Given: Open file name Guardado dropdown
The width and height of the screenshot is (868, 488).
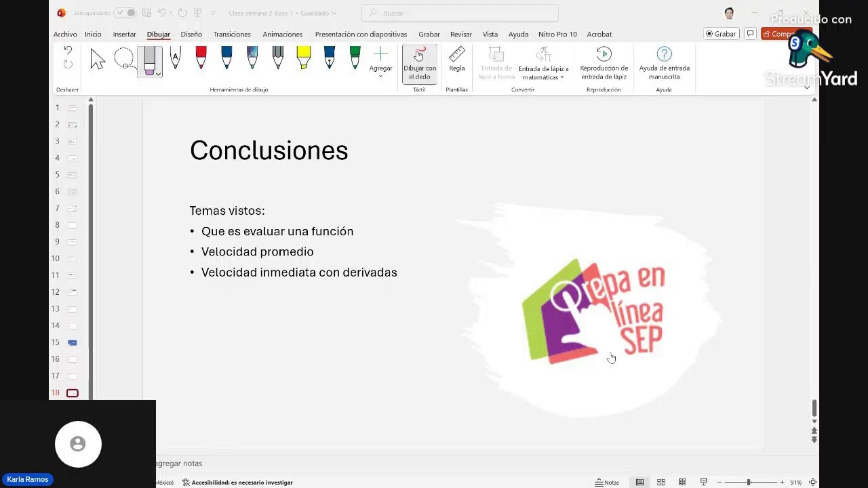Looking at the screenshot, I should click(x=334, y=13).
